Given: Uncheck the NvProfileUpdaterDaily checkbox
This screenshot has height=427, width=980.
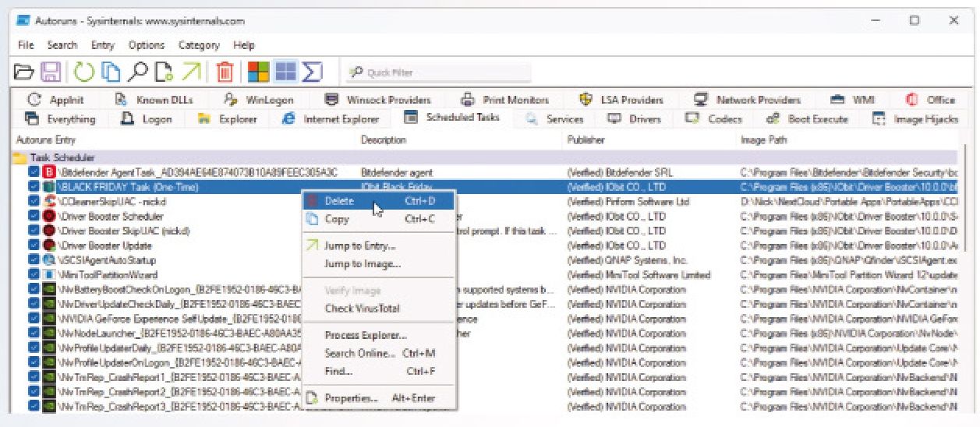Looking at the screenshot, I should (34, 348).
